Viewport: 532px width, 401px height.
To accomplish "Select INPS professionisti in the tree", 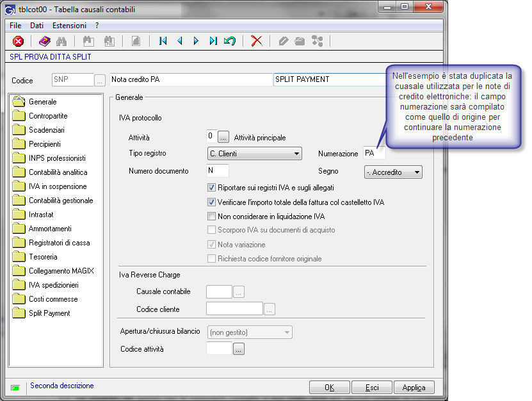I will [x=57, y=158].
